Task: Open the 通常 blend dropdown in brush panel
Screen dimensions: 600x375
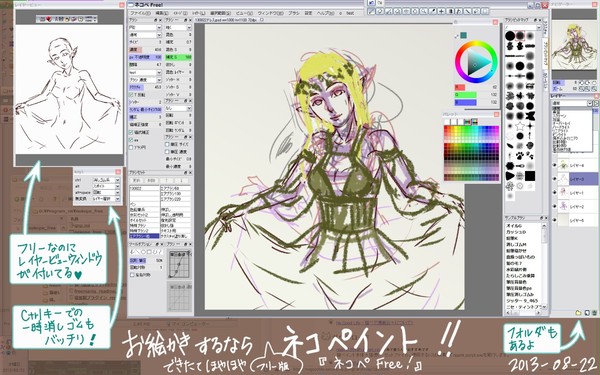Action: [x=145, y=35]
